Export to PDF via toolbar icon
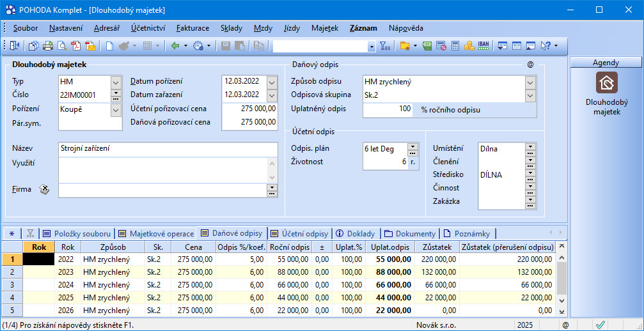Viewport: 644px width, 331px height. 76,46
